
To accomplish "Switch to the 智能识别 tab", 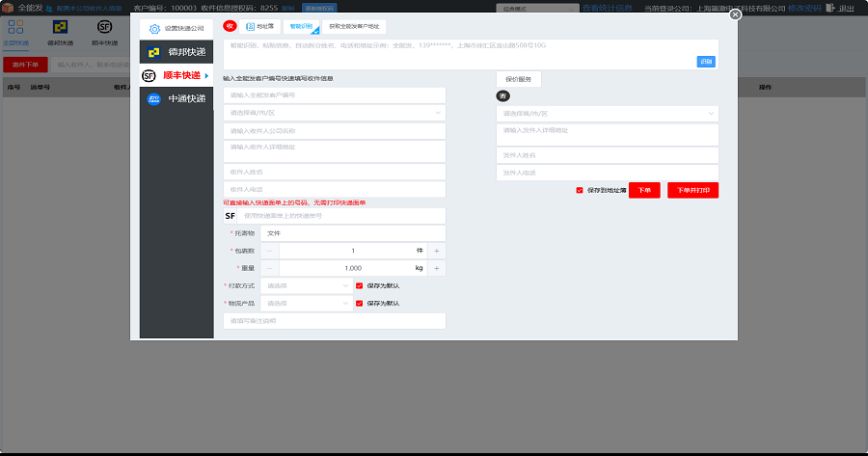I will [x=302, y=27].
